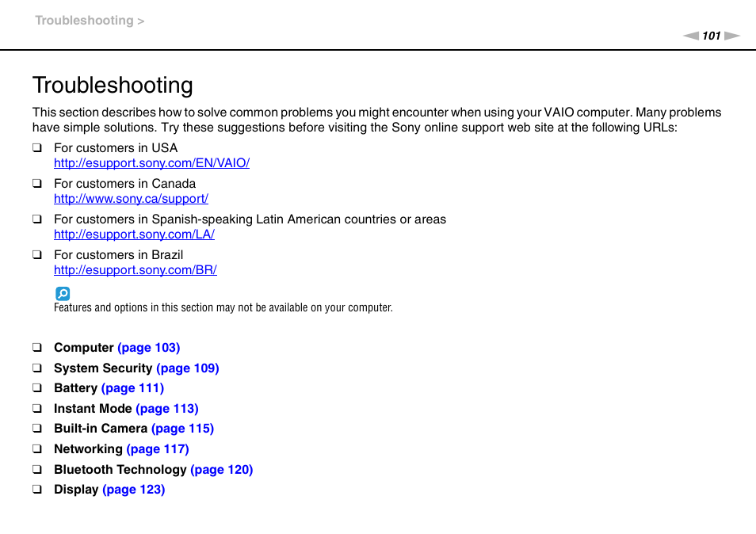The height and width of the screenshot is (534, 756).
Task: Jump to Instant Mode (page 113)
Action: [167, 409]
